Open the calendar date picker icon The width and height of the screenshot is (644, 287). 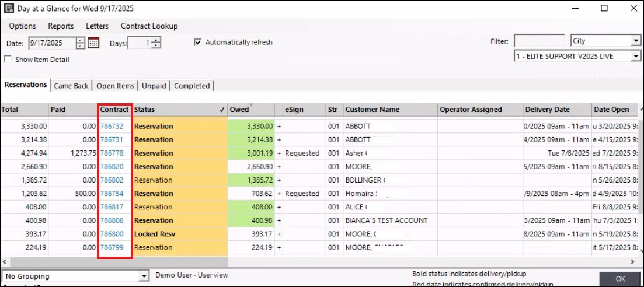(x=93, y=43)
